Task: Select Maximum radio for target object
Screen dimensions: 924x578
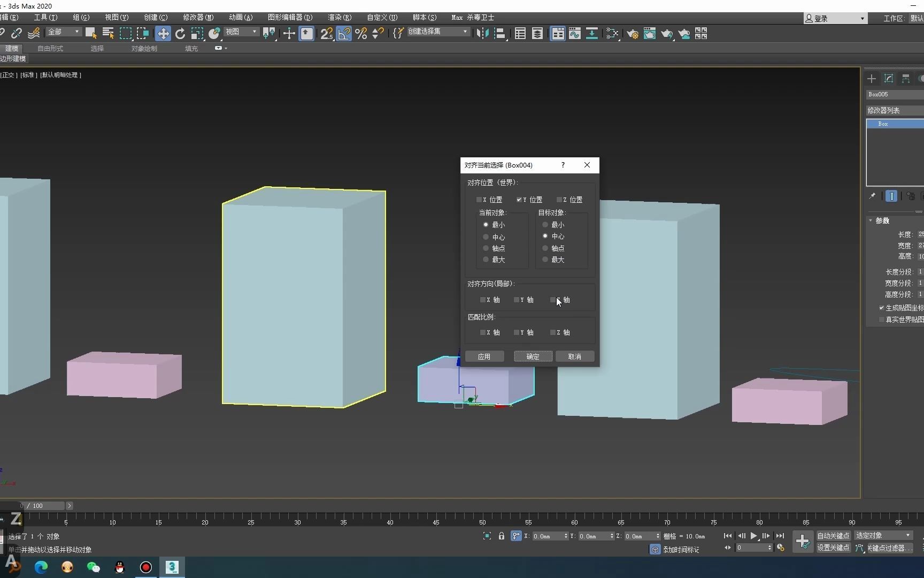Action: [545, 260]
